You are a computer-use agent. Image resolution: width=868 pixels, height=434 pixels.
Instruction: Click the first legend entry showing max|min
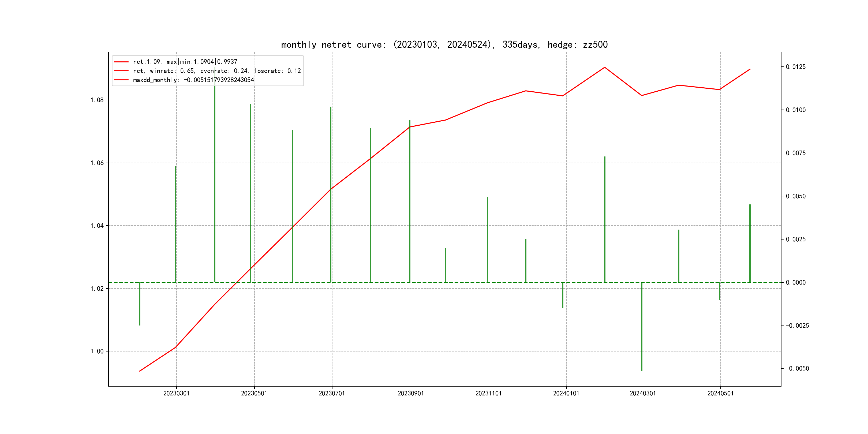pos(185,62)
